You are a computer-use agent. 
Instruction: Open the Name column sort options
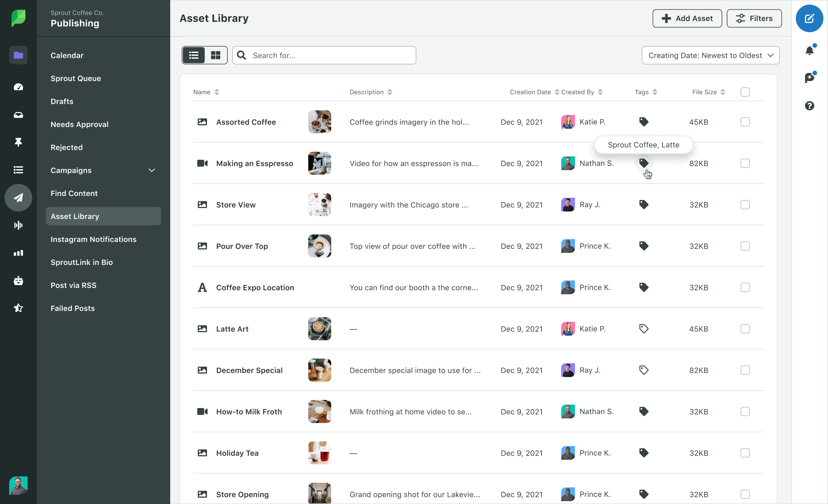click(217, 91)
